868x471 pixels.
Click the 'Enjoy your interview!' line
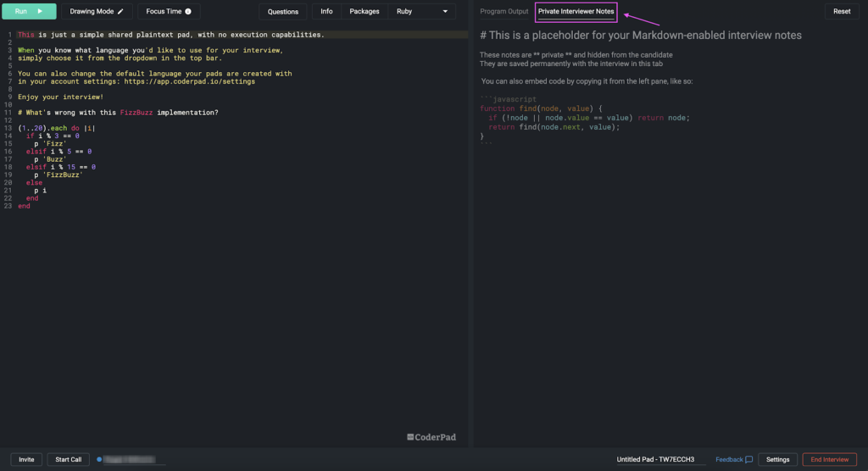tap(60, 97)
